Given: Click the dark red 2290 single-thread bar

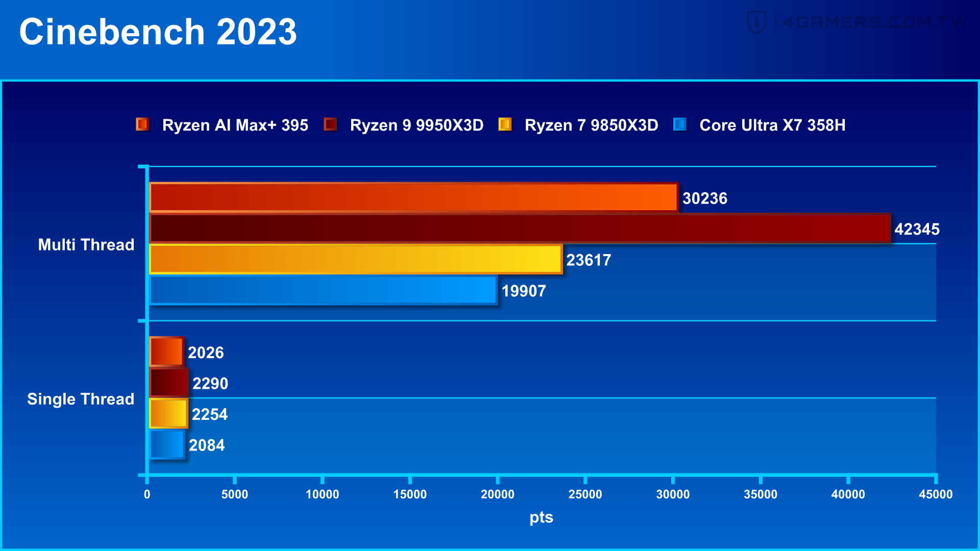Looking at the screenshot, I should tap(169, 383).
